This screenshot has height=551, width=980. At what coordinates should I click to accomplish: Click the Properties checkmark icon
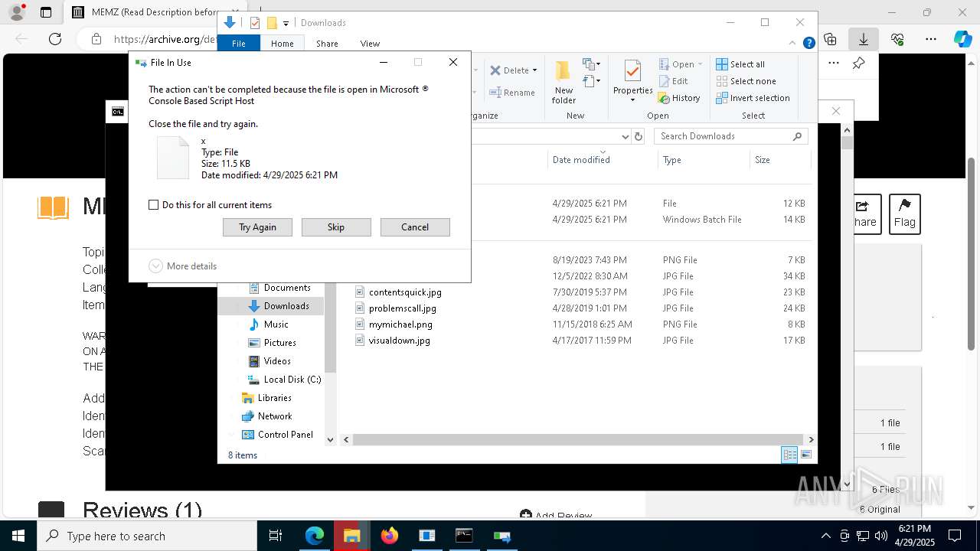632,71
